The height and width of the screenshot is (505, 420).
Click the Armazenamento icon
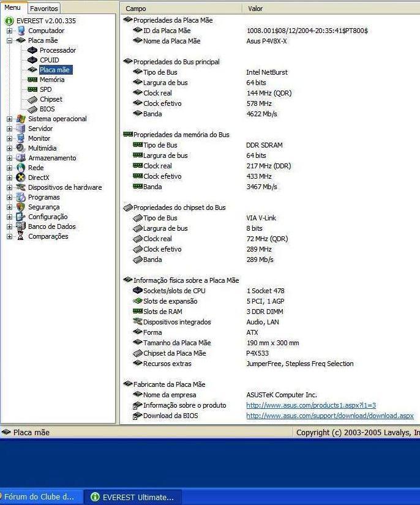click(21, 158)
